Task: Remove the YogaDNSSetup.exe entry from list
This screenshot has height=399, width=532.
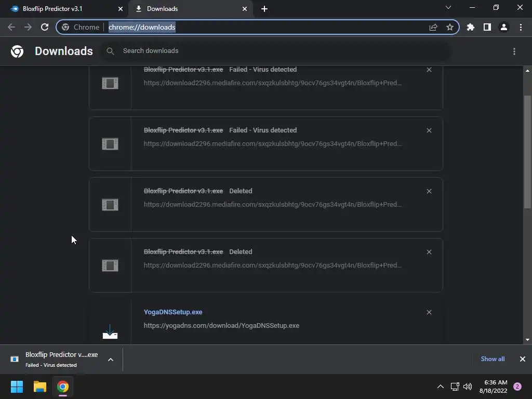Action: click(x=429, y=312)
